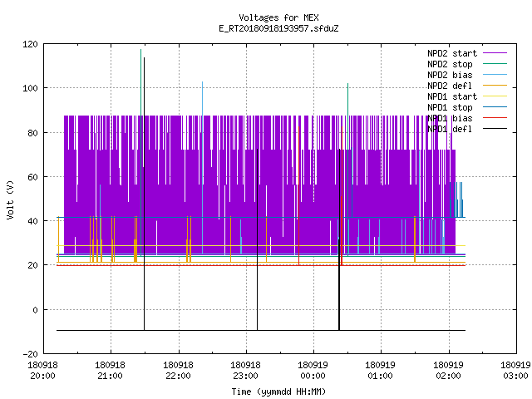Image resolution: width=532 pixels, height=399 pixels.
Task: Click the chart title Voltages for MEX
Action: point(278,17)
